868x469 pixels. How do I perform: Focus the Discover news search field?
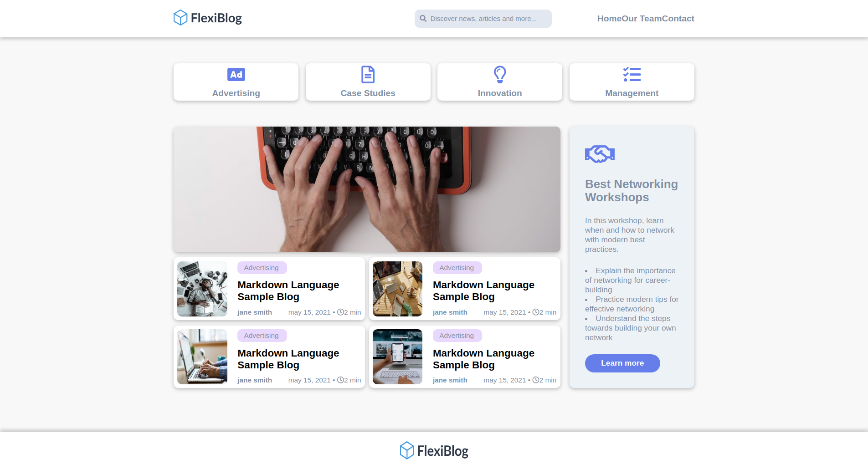pyautogui.click(x=483, y=19)
